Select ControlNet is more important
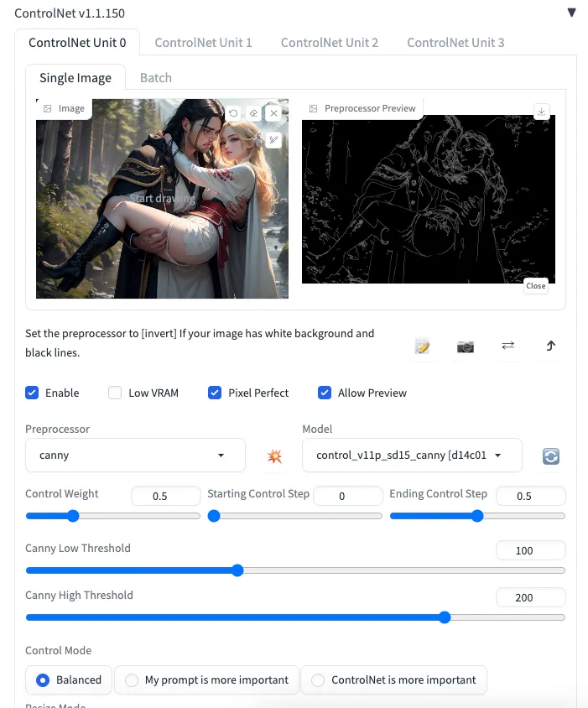Screen dimensions: 588x708 click(x=393, y=679)
